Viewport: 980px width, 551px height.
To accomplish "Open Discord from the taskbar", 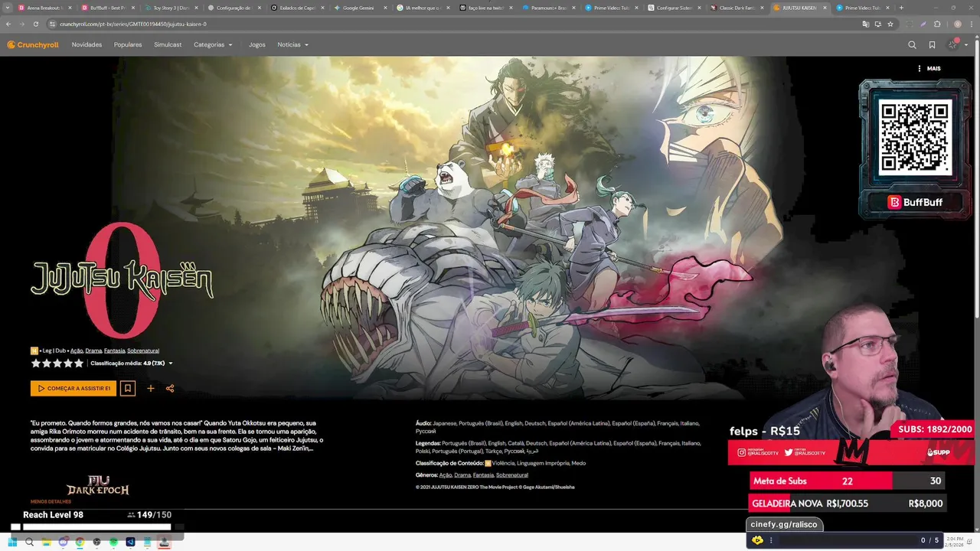I will pyautogui.click(x=63, y=542).
